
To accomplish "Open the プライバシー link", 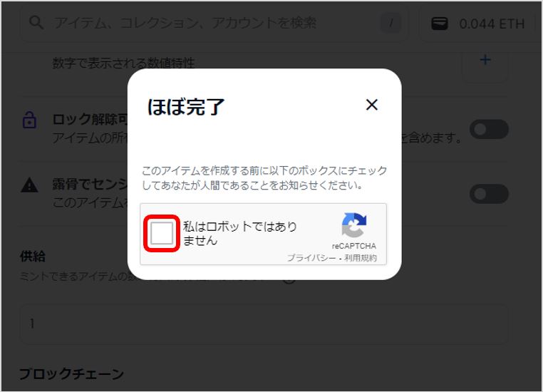I will [311, 257].
